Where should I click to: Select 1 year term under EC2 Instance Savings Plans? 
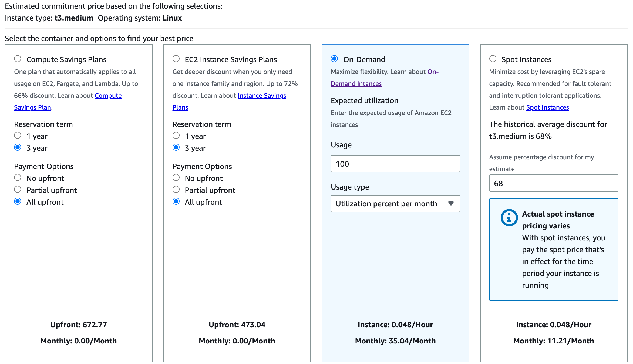pyautogui.click(x=176, y=135)
